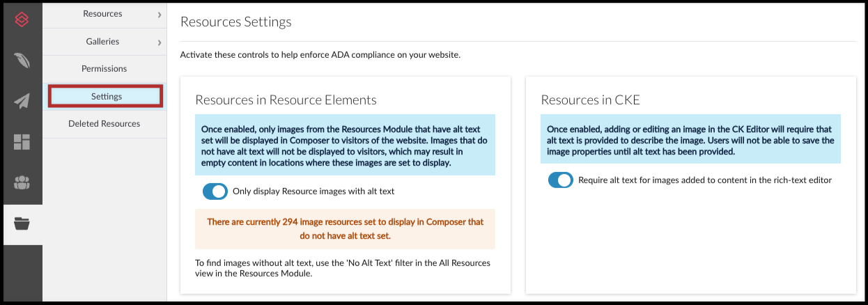Click the Resources Settings page title
The image size is (868, 305).
point(235,22)
